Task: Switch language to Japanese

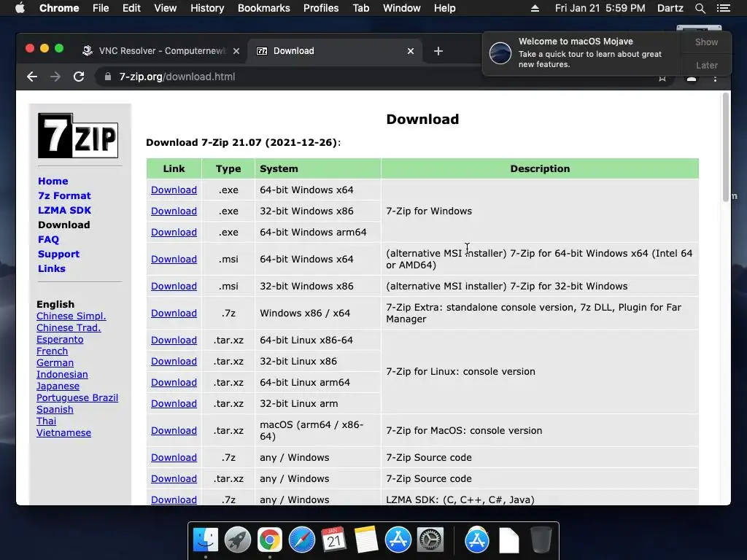Action: 58,386
